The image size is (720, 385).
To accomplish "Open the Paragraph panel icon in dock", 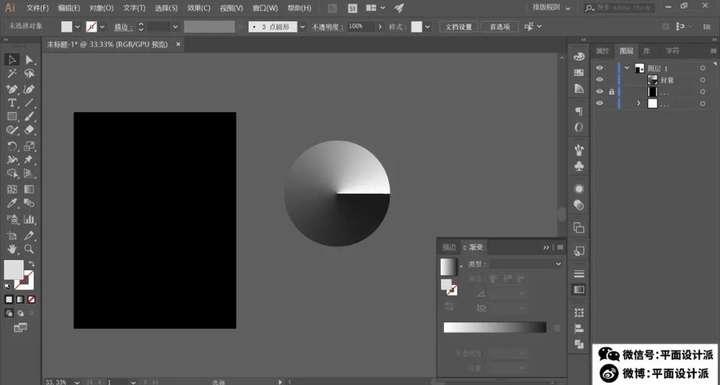I will click(579, 111).
